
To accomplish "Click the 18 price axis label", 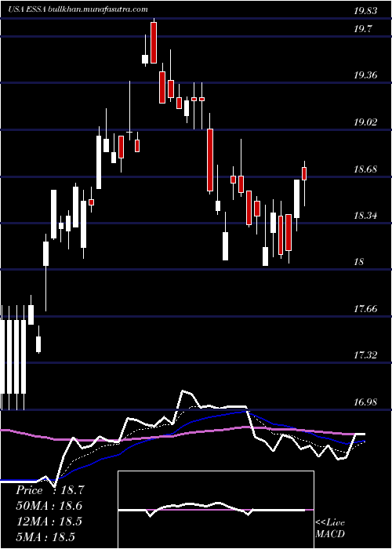I will 359,262.
